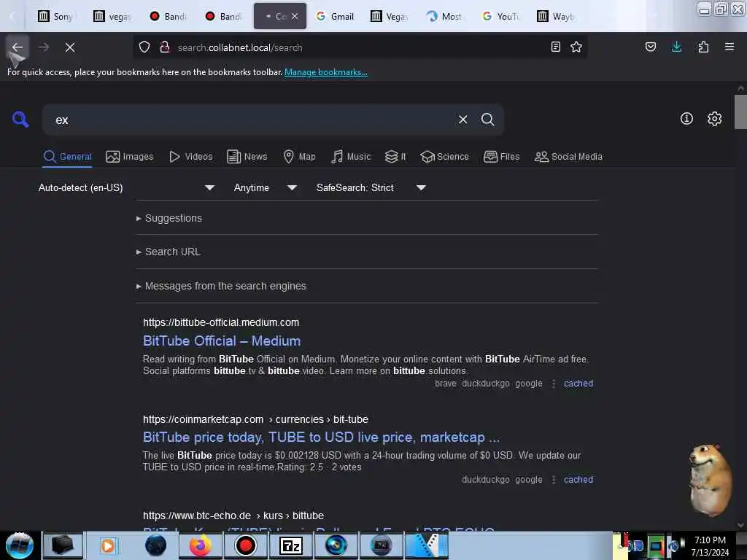This screenshot has width=747, height=560.
Task: Switch to the It category
Action: coord(395,157)
